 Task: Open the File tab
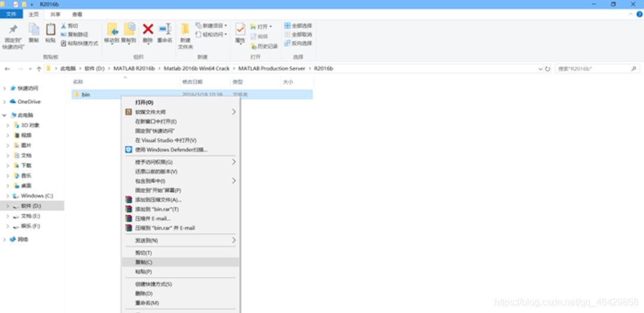click(x=11, y=14)
